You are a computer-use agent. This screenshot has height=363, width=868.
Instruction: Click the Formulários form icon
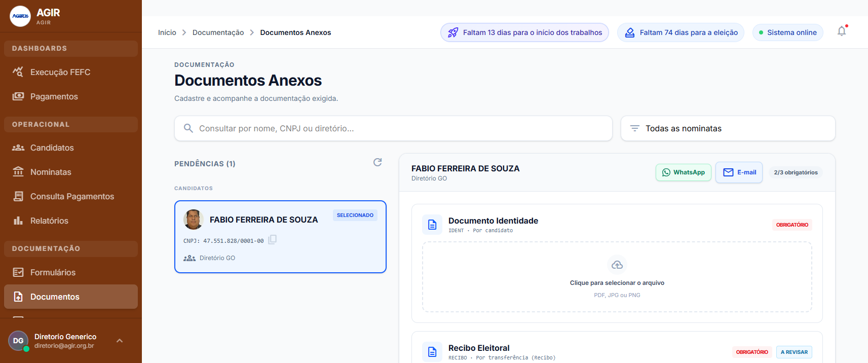tap(18, 272)
